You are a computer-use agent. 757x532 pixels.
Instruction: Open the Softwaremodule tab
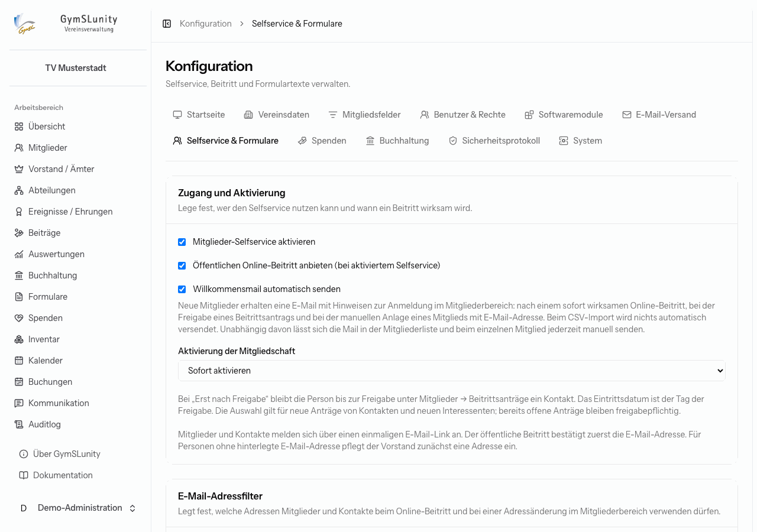click(564, 115)
